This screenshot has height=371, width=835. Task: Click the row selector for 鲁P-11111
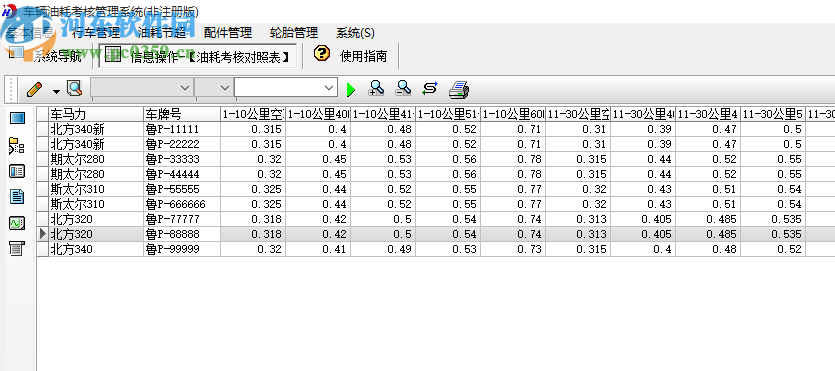43,129
